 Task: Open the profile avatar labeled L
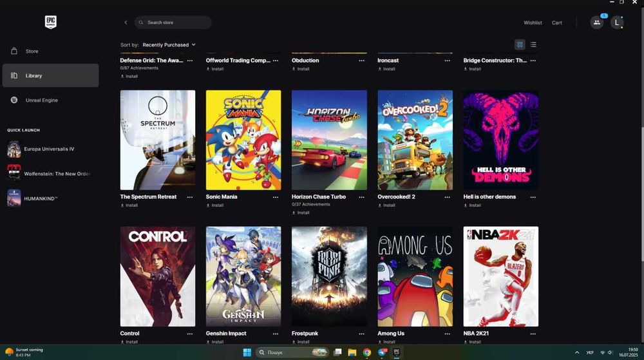[x=616, y=23]
